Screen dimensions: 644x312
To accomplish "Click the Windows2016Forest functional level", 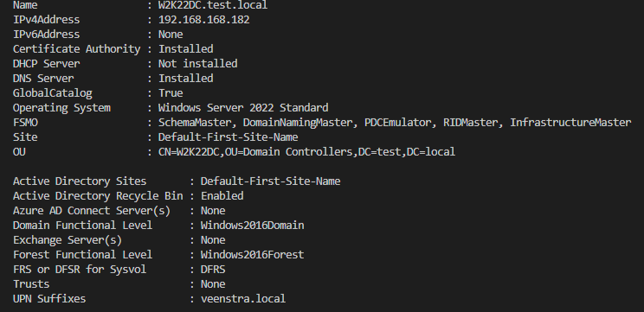I will 252,255.
